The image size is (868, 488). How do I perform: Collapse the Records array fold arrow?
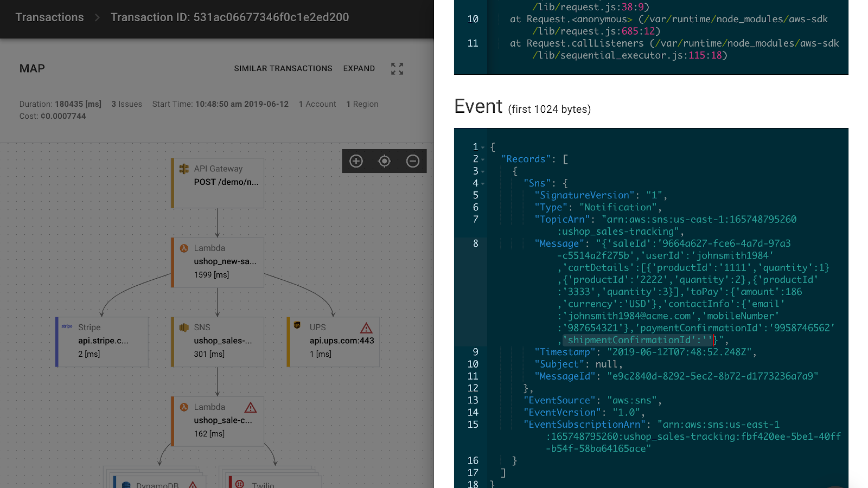(483, 159)
